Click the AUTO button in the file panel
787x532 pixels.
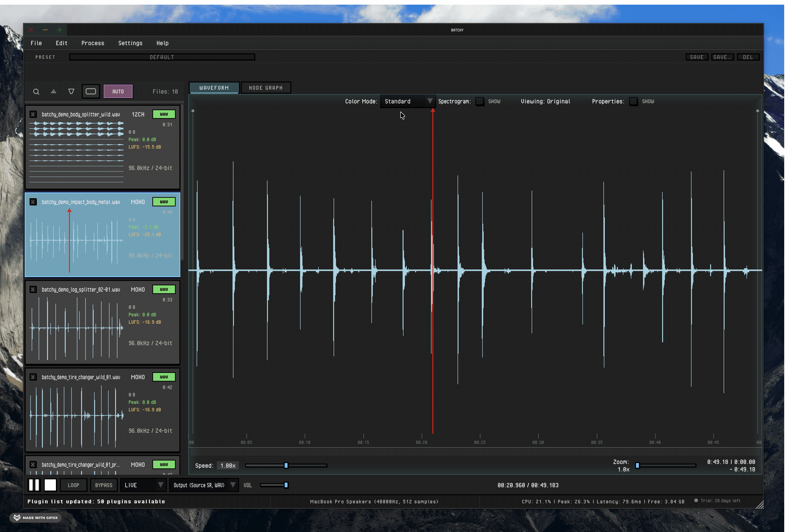click(118, 91)
